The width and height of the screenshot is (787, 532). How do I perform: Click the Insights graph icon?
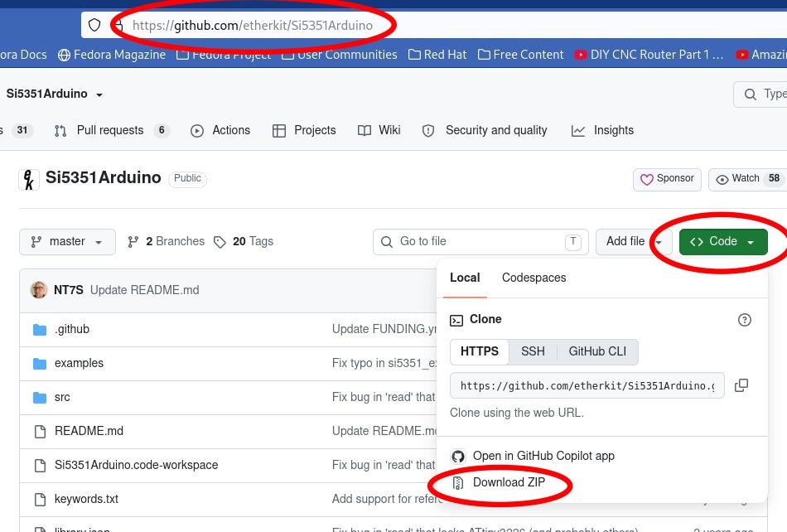click(x=578, y=131)
